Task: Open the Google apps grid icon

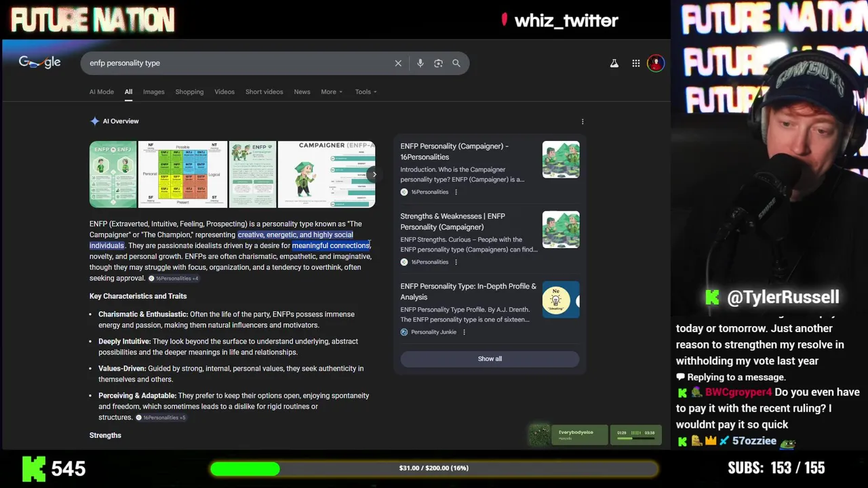Action: [636, 63]
